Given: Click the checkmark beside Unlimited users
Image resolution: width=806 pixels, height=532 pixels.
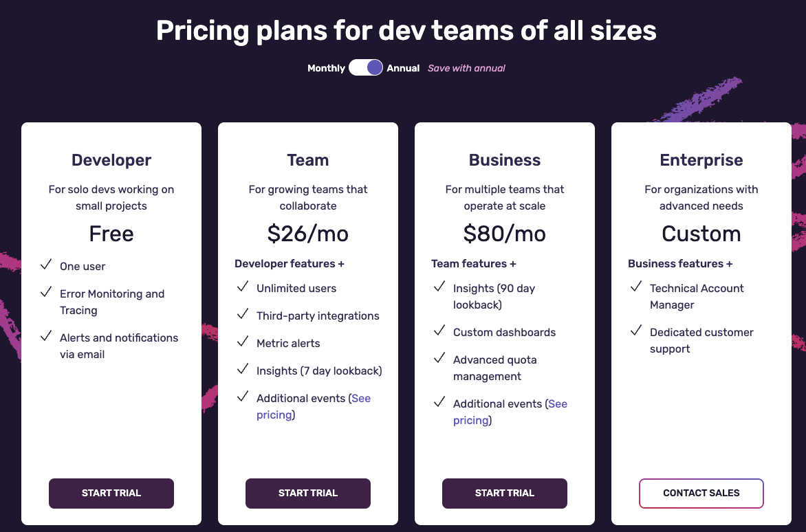Looking at the screenshot, I should coord(243,287).
